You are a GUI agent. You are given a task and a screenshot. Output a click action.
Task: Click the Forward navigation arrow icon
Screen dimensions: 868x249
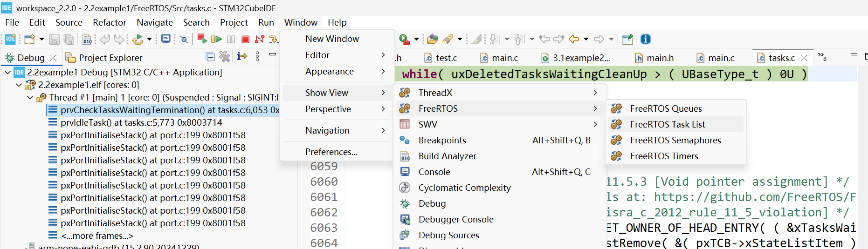[x=599, y=40]
